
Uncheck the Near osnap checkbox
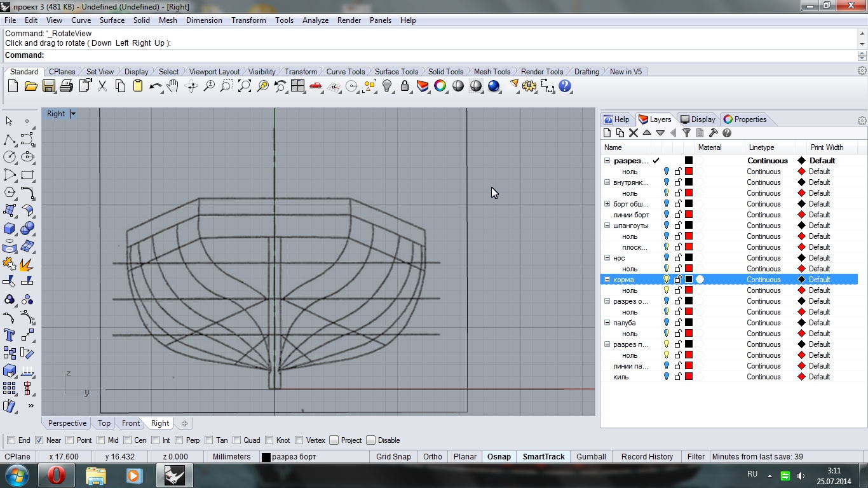pos(39,440)
